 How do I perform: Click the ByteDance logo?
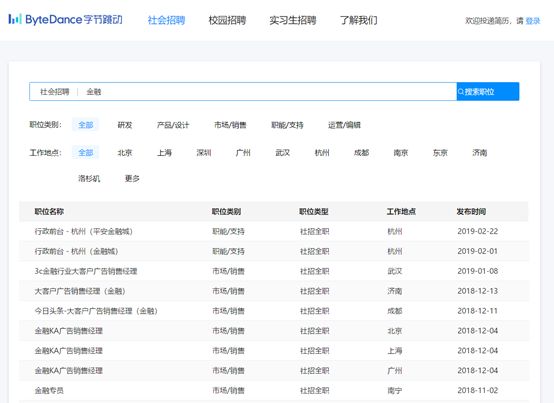[x=65, y=19]
